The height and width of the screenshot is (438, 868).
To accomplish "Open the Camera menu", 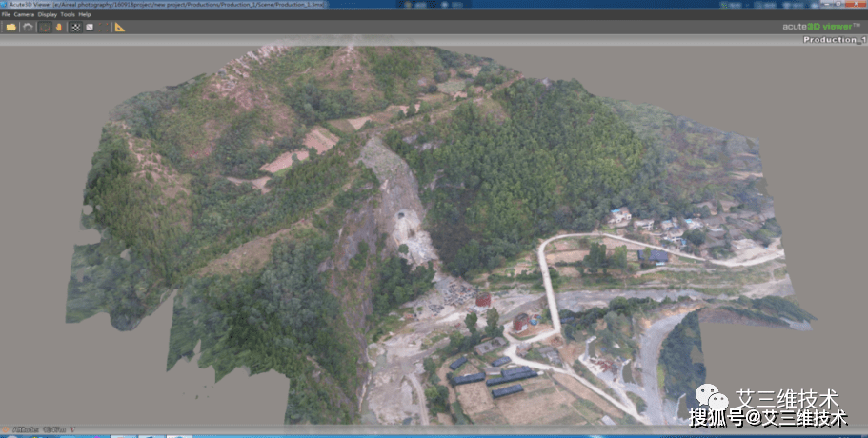I will tap(24, 14).
